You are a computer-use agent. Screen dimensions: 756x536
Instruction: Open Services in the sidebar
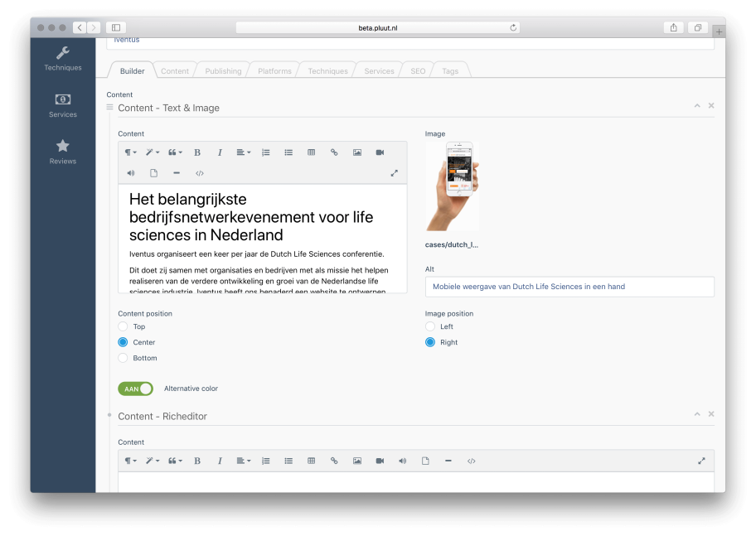click(63, 105)
